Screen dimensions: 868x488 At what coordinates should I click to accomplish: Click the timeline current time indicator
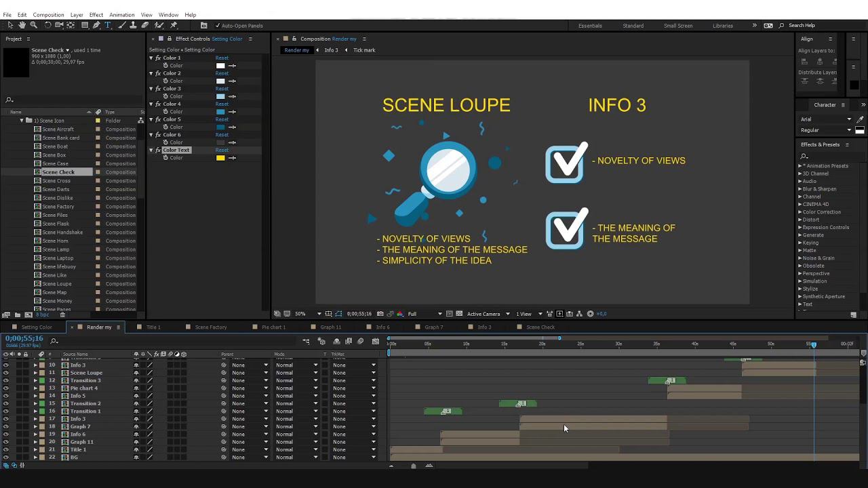(814, 345)
